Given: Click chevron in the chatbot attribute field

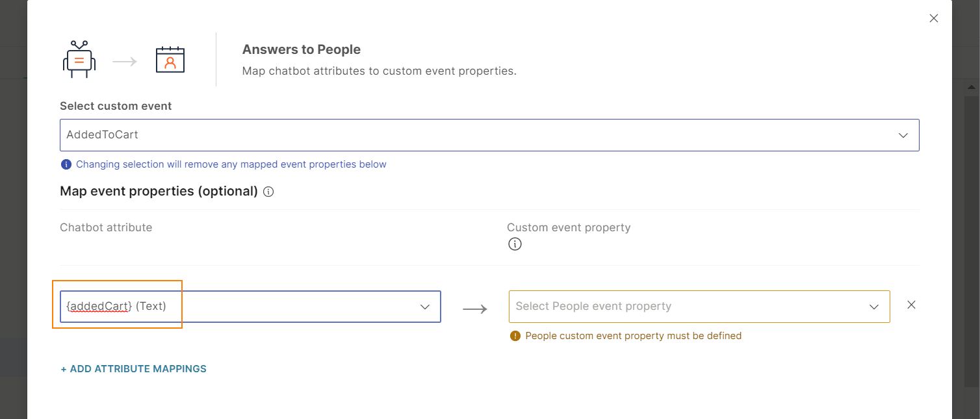Looking at the screenshot, I should tap(425, 307).
